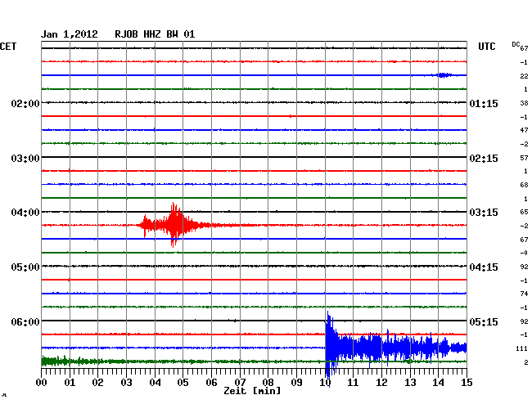Viewport: 532px width, 404px height.
Task: Click DC offset value "65"
Action: coord(524,212)
